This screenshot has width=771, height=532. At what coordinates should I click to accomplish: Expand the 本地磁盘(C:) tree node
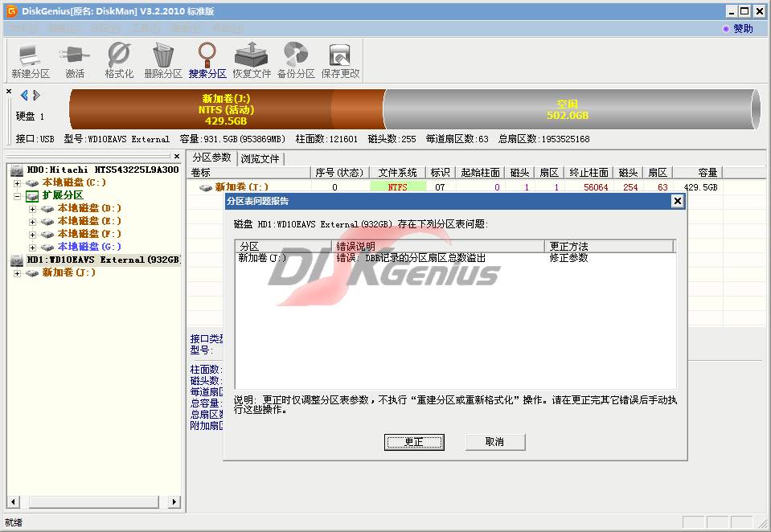point(17,183)
